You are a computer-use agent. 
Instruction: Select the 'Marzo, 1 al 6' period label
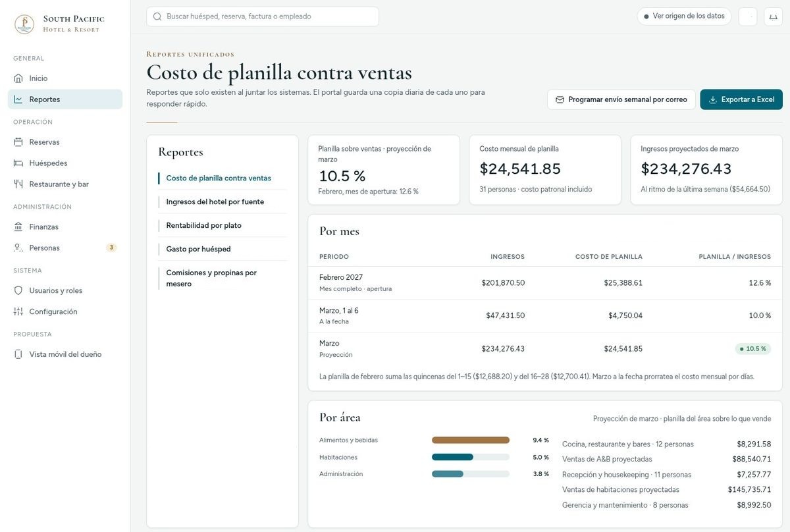point(339,311)
